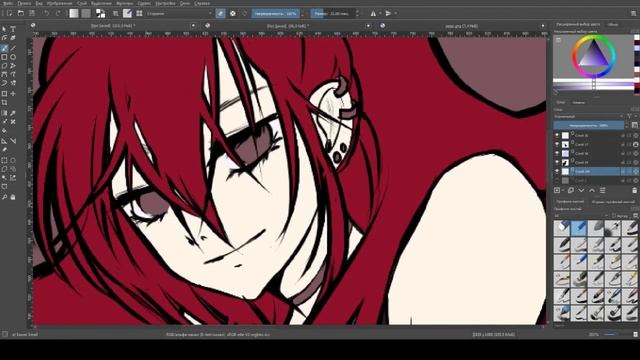Toggle visibility of the highlighted selected layer
This screenshot has height=360, width=640.
pos(557,171)
